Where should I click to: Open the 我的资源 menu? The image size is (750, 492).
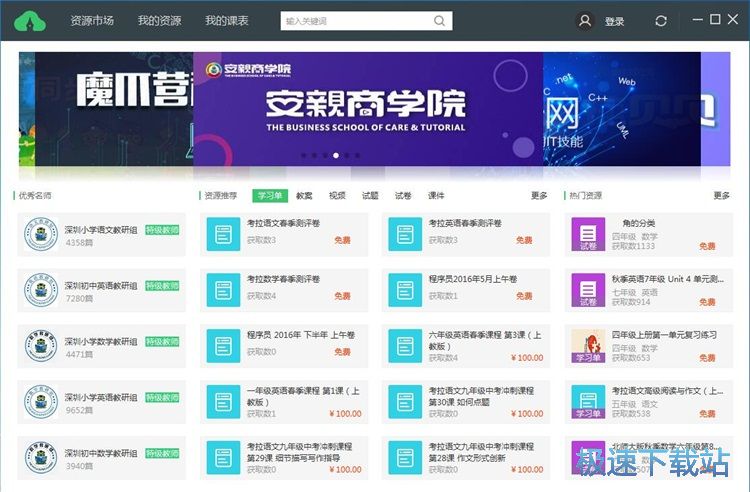click(159, 21)
